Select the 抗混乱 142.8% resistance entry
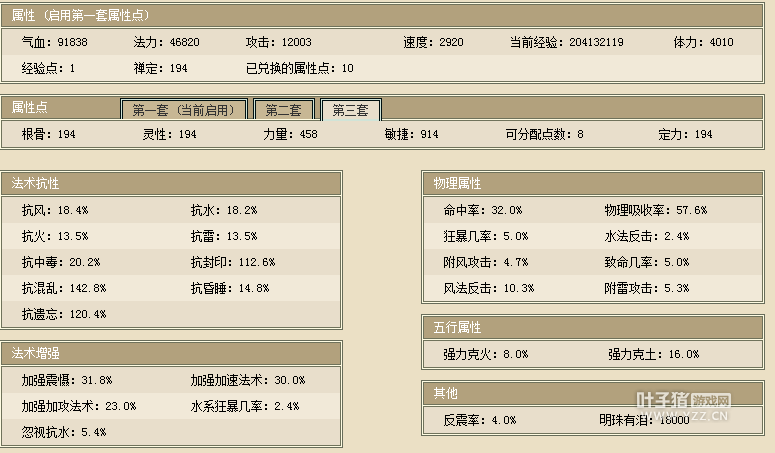 pos(63,288)
